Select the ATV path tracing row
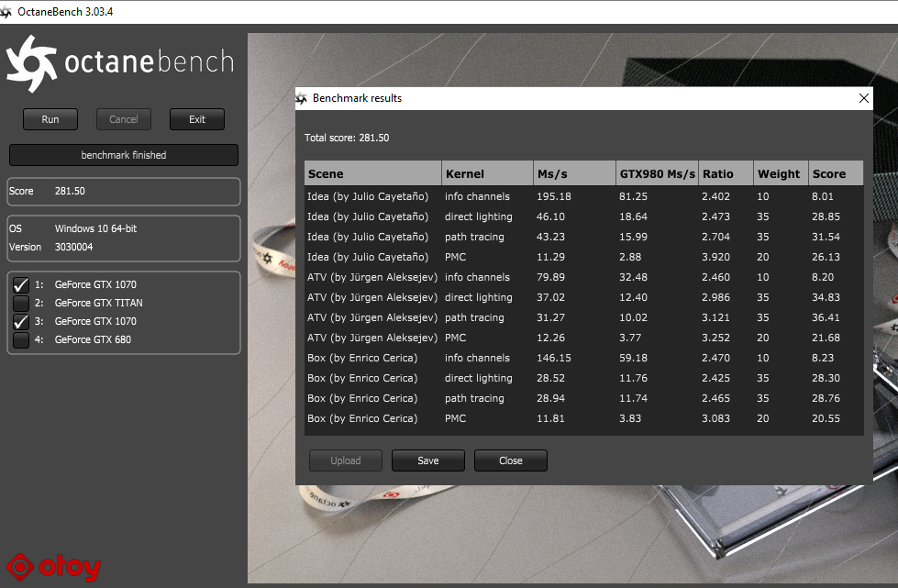Viewport: 898px width, 588px height. pyautogui.click(x=583, y=317)
